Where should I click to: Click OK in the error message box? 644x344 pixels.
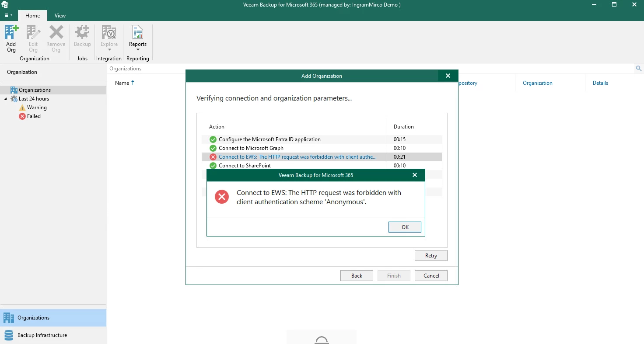[x=405, y=227]
